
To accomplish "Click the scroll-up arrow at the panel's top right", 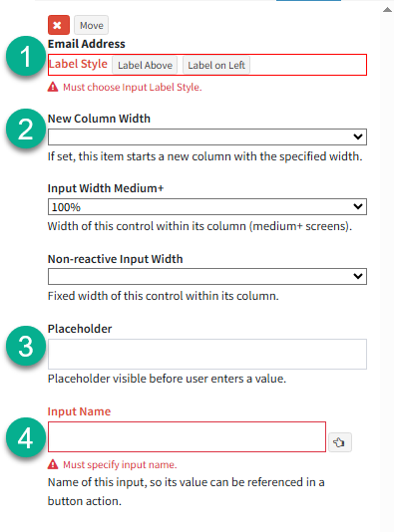I will 387,10.
